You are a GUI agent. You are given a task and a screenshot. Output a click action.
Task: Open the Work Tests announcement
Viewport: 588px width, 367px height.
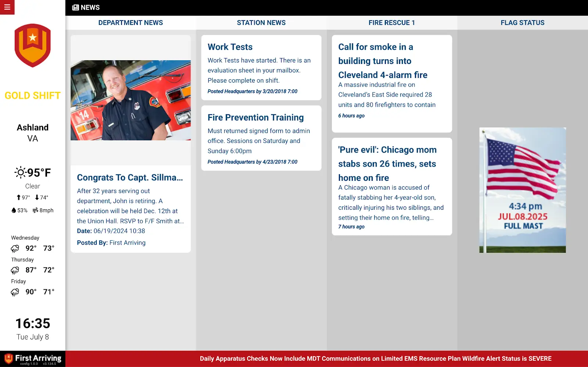[230, 47]
